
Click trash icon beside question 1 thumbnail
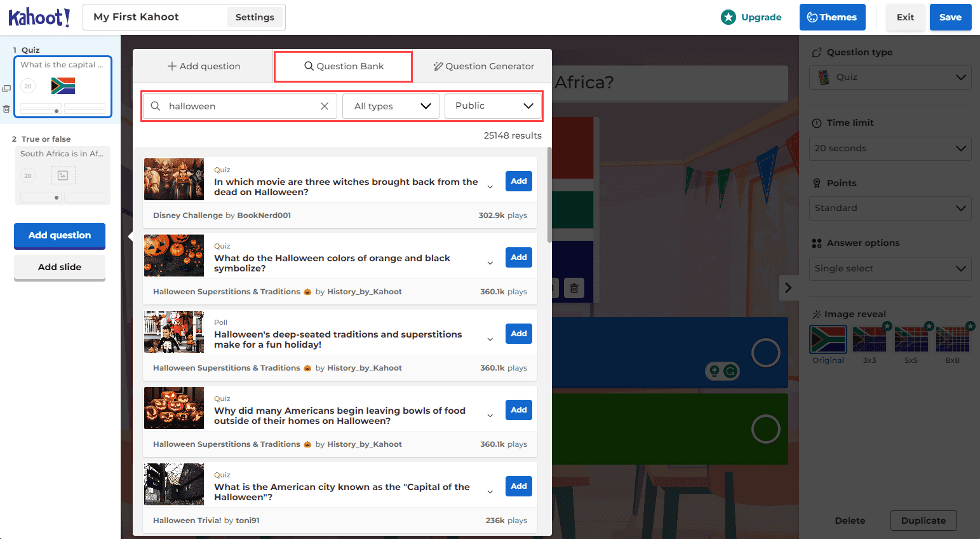(x=6, y=109)
